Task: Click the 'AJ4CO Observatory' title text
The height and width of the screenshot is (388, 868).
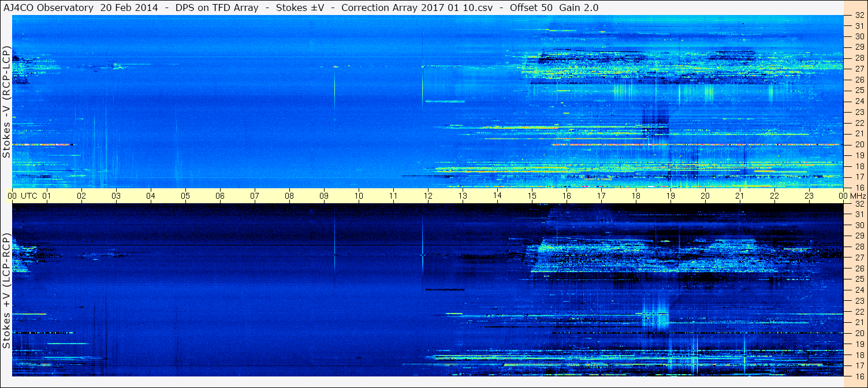Action: click(49, 8)
